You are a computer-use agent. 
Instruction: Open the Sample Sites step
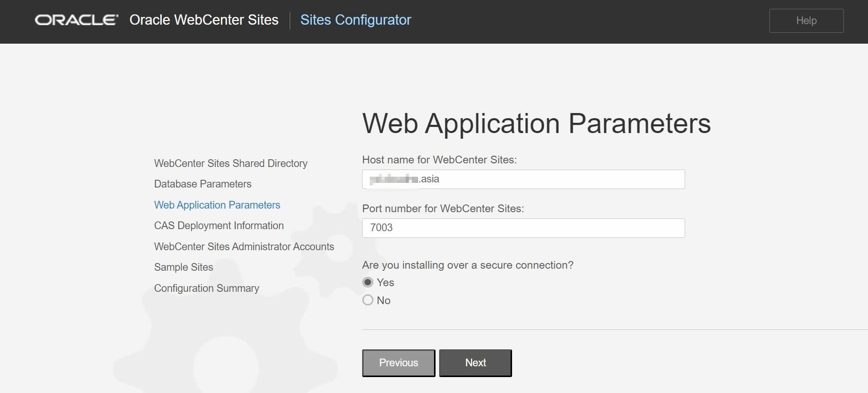coord(183,267)
